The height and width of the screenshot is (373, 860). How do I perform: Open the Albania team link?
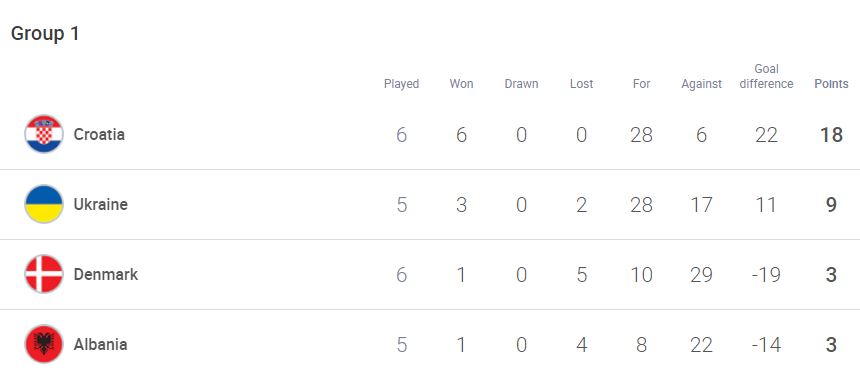coord(100,344)
